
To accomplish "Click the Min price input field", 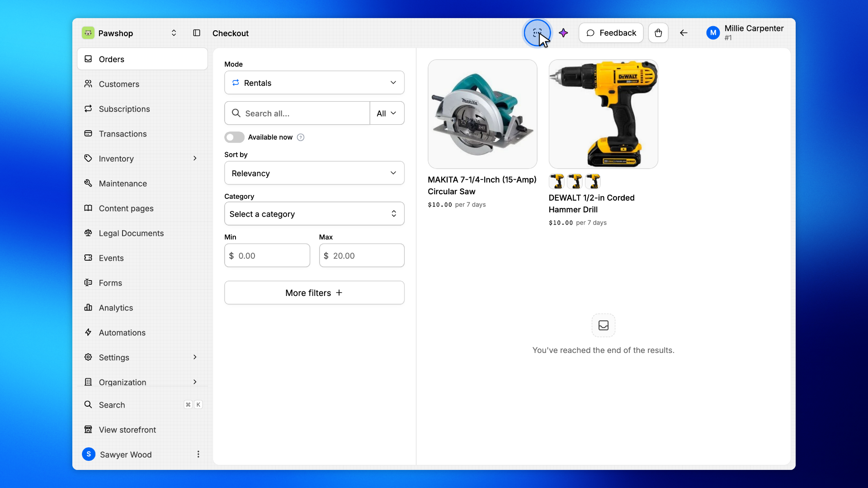I will pyautogui.click(x=267, y=256).
